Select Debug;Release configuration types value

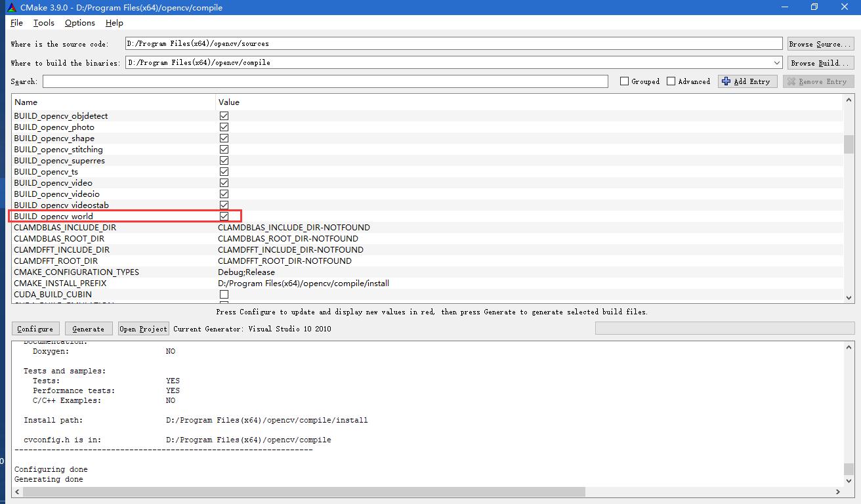(x=246, y=272)
